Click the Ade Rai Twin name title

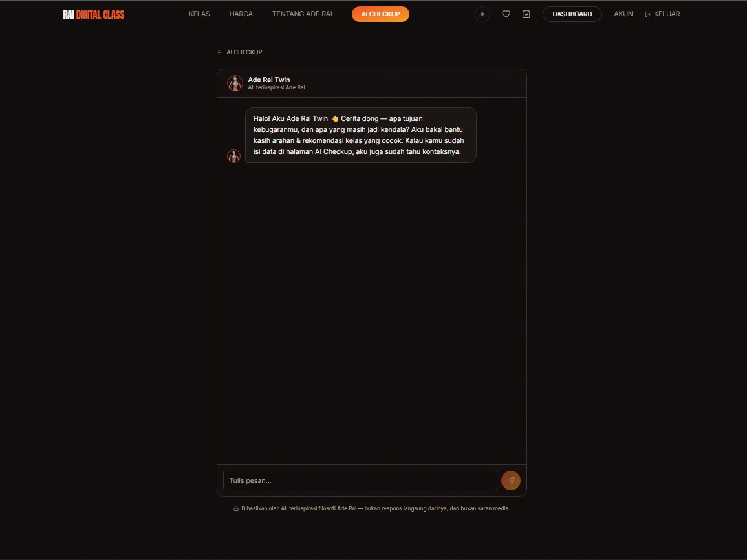tap(268, 80)
